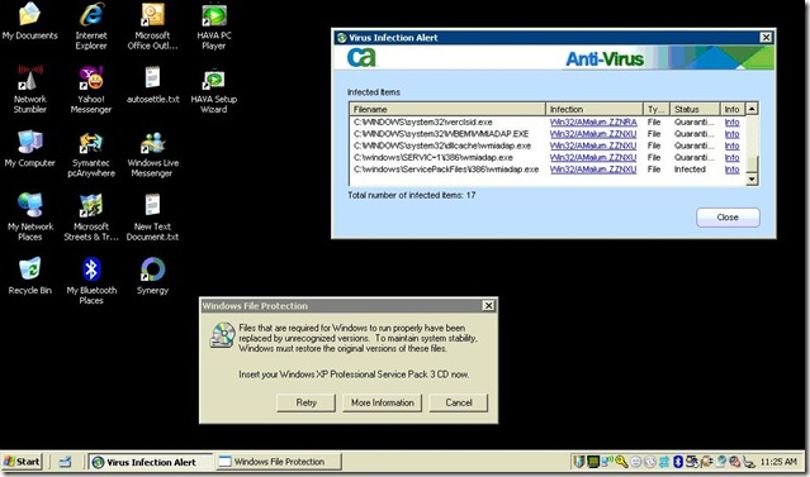Click the Microsoft Streets & Trips icon
Image resolution: width=810 pixels, height=477 pixels.
tap(91, 217)
